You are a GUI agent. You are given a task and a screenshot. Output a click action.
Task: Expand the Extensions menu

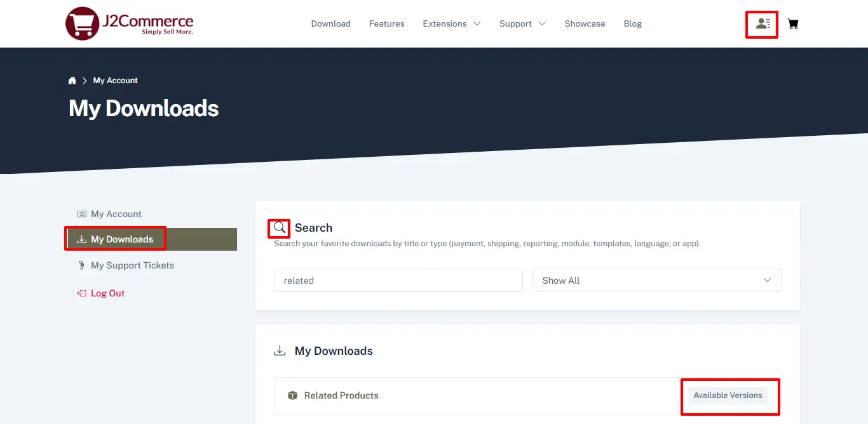coord(452,23)
